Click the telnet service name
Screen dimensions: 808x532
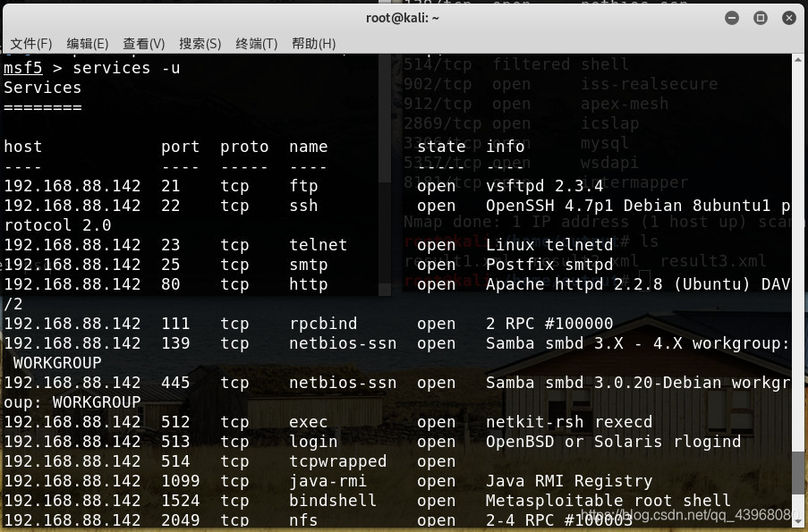point(318,244)
